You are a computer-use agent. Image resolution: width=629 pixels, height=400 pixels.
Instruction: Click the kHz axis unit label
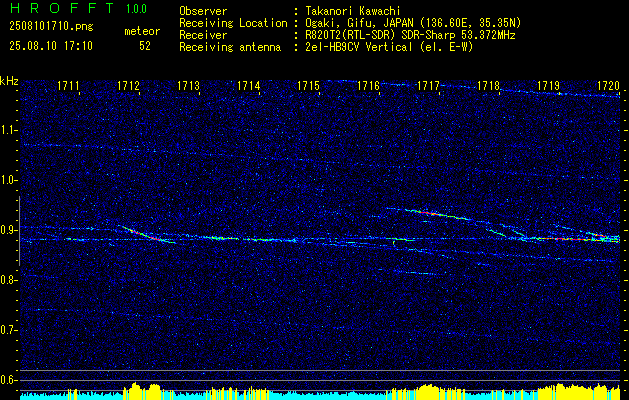click(9, 81)
